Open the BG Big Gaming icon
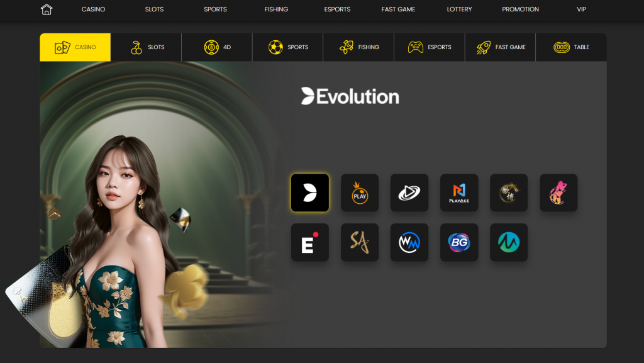The image size is (644, 363). tap(459, 242)
